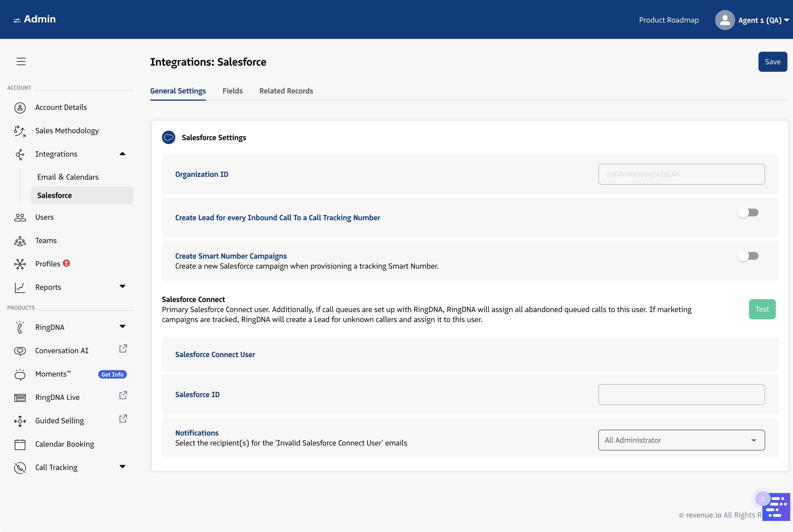
Task: Enable Create Lead for Inbound Call toggle
Action: (748, 213)
